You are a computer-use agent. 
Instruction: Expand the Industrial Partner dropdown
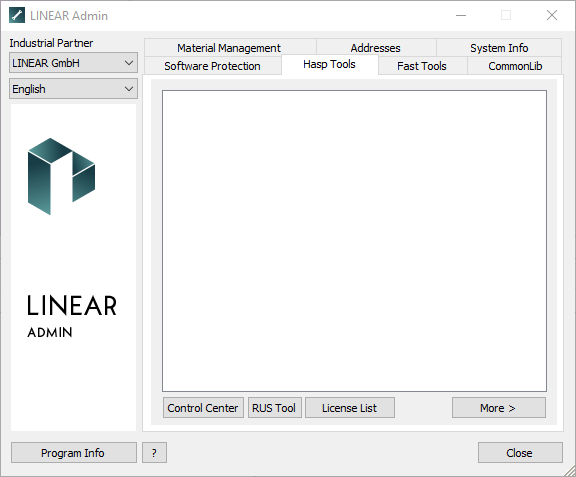coord(73,63)
